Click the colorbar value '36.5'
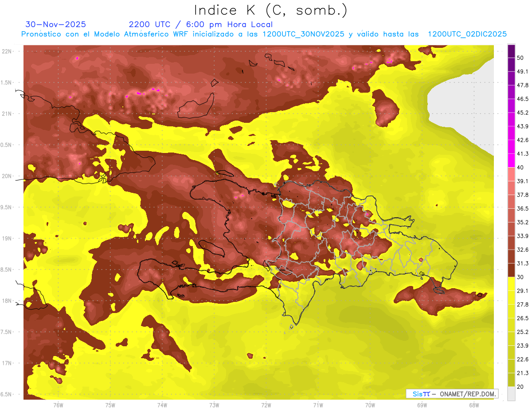The height and width of the screenshot is (411, 532). pos(523,208)
